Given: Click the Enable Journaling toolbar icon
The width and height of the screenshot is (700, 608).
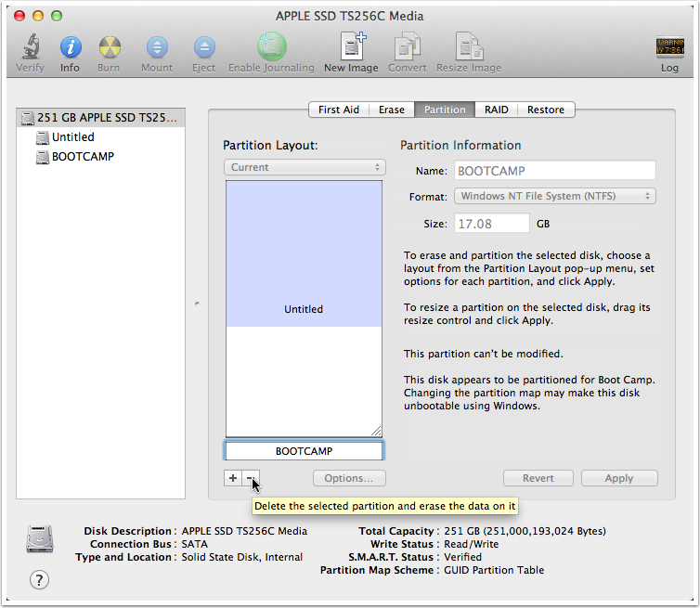Looking at the screenshot, I should pos(271,46).
